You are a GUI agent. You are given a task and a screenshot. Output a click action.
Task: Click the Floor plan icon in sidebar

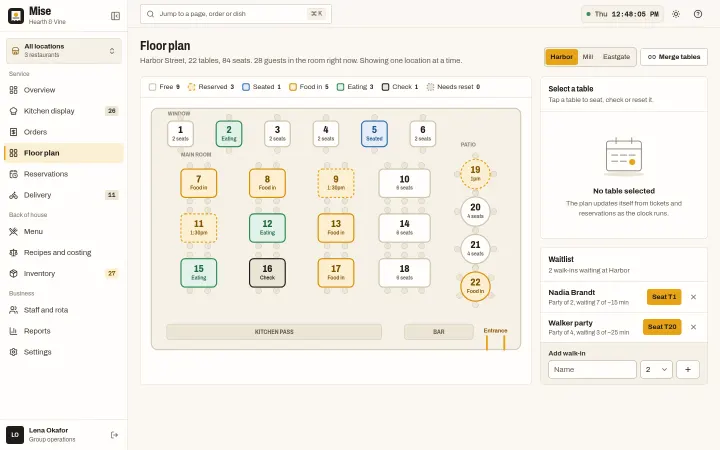(13, 153)
